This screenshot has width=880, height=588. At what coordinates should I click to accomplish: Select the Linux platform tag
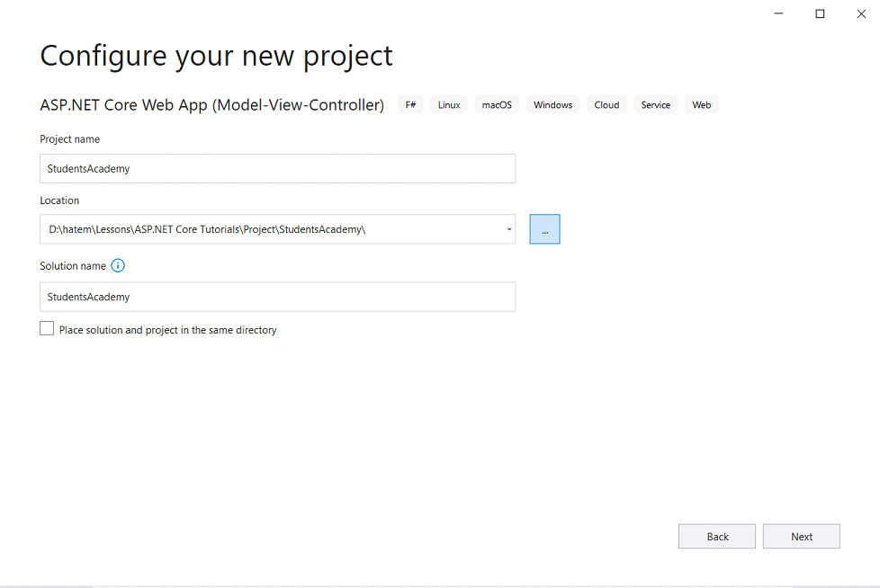pyautogui.click(x=449, y=105)
